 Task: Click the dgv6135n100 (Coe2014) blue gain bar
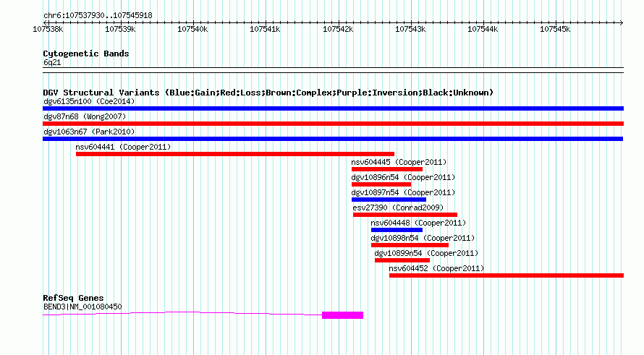333,108
